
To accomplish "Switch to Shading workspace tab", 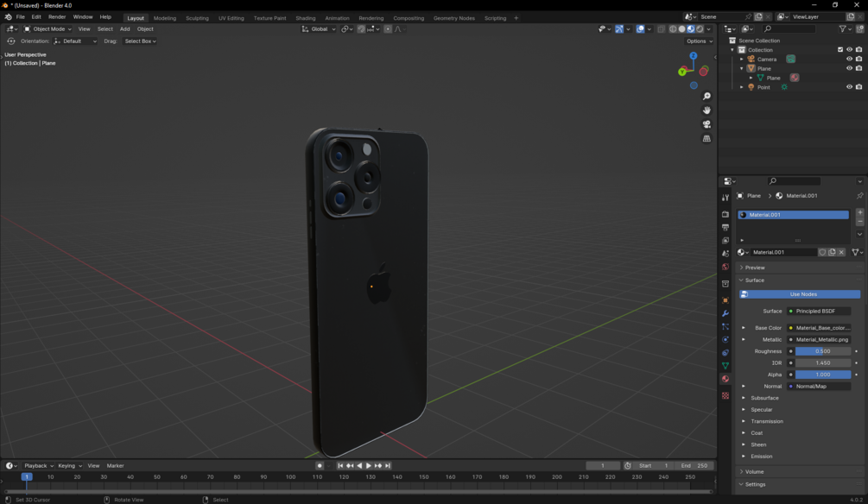I will point(305,18).
